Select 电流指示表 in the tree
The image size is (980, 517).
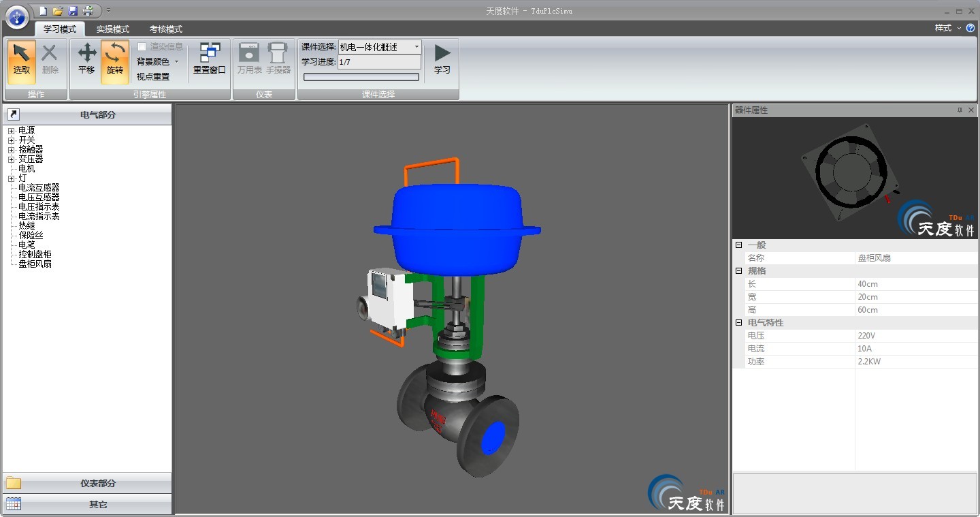click(x=39, y=216)
